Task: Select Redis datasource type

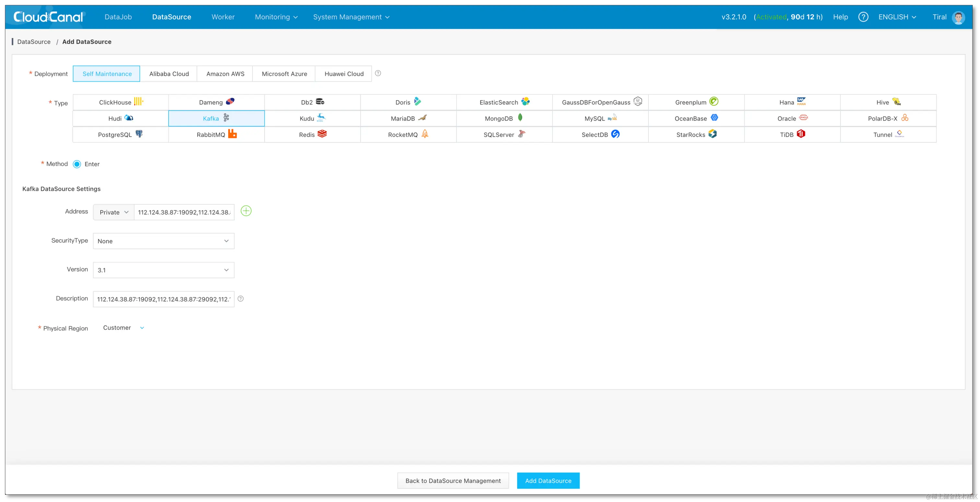Action: tap(312, 134)
